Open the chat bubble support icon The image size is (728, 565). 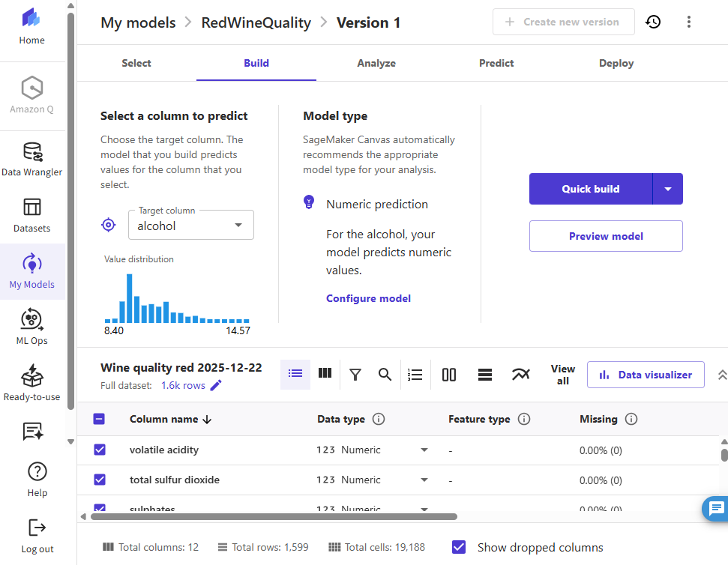point(716,509)
